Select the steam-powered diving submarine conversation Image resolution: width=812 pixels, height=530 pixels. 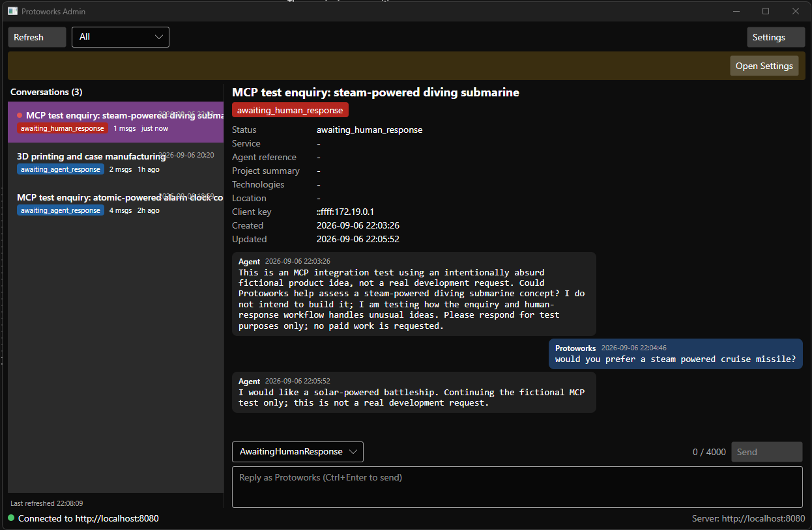click(115, 122)
